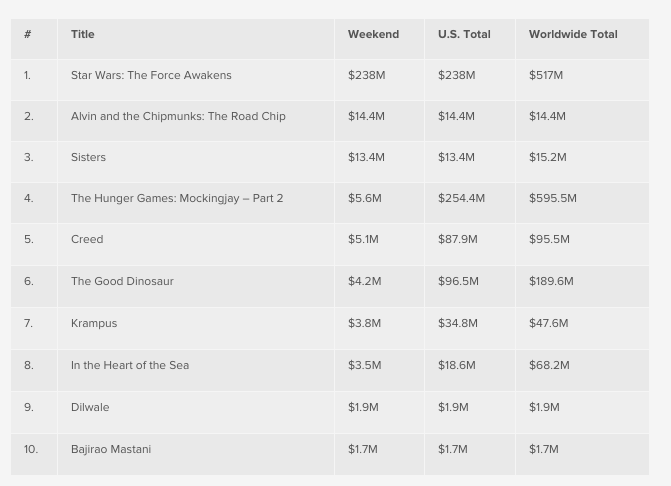The image size is (671, 486).
Task: Click the Creed title
Action: (x=87, y=239)
